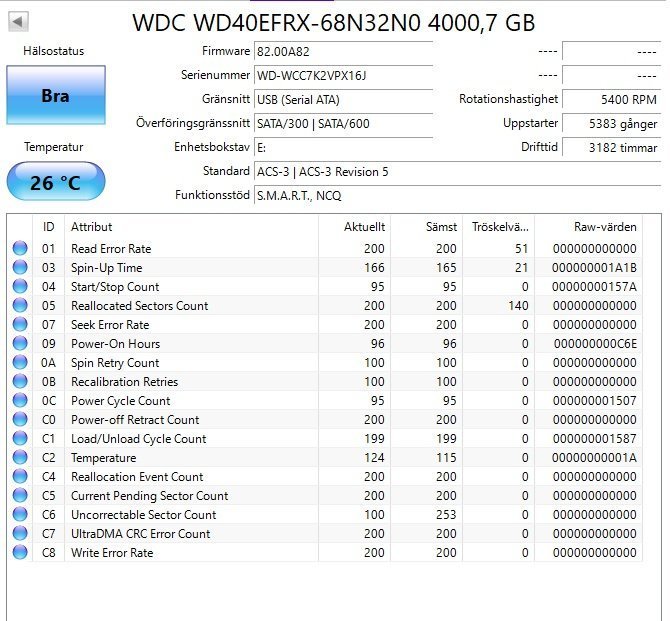The image size is (670, 621).
Task: Click raw value 000000000C6E
Action: [x=595, y=344]
